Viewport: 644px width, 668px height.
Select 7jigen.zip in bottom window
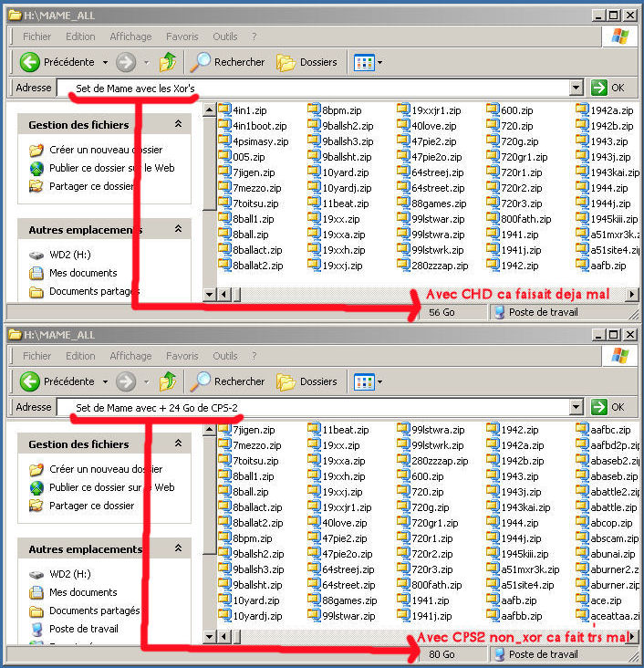point(247,430)
